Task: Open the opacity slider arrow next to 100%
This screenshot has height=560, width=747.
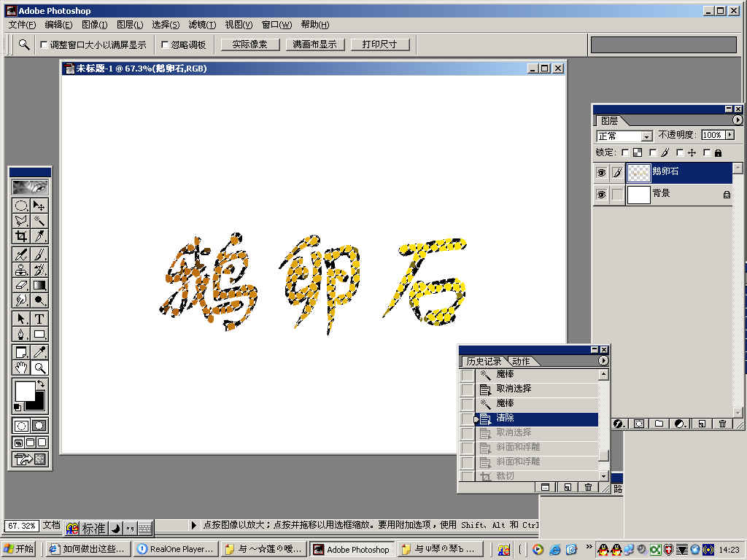Action: pyautogui.click(x=729, y=136)
